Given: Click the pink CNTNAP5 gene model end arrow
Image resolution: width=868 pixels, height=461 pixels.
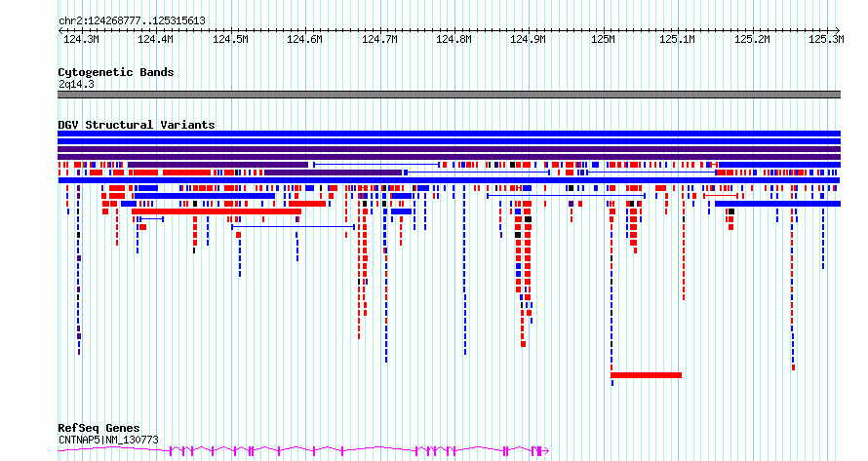Looking at the screenshot, I should pos(545,451).
